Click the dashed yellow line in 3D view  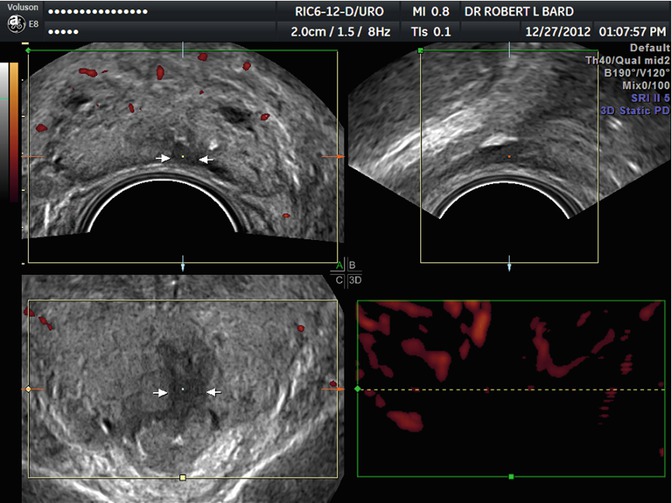510,389
